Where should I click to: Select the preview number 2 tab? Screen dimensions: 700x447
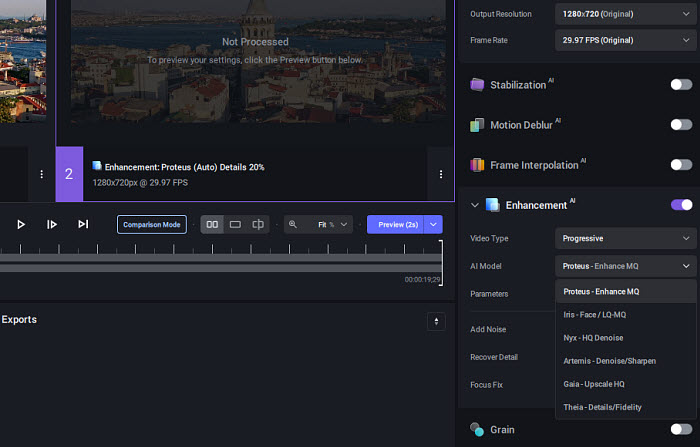pos(69,174)
